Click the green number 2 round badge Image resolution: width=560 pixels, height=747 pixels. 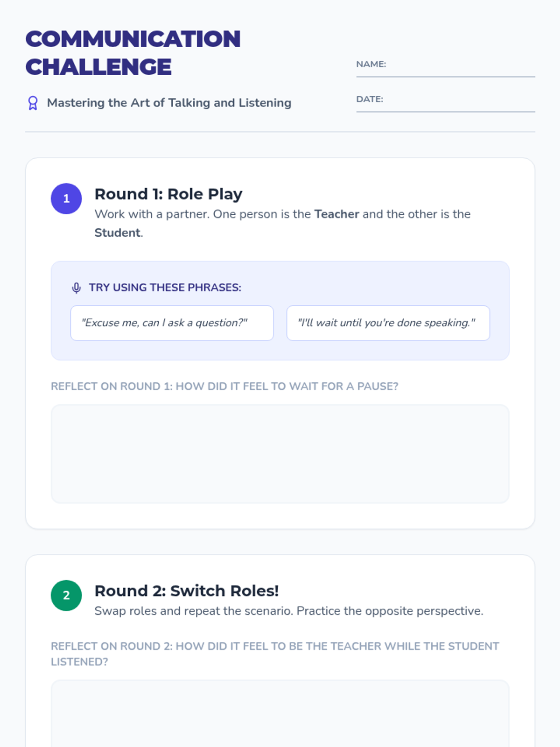(66, 595)
